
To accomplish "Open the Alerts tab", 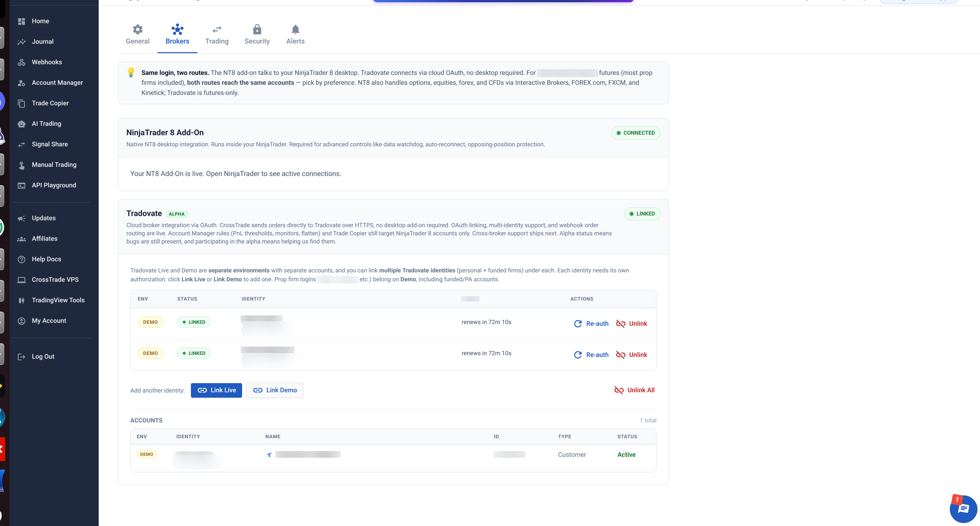I will [x=296, y=35].
